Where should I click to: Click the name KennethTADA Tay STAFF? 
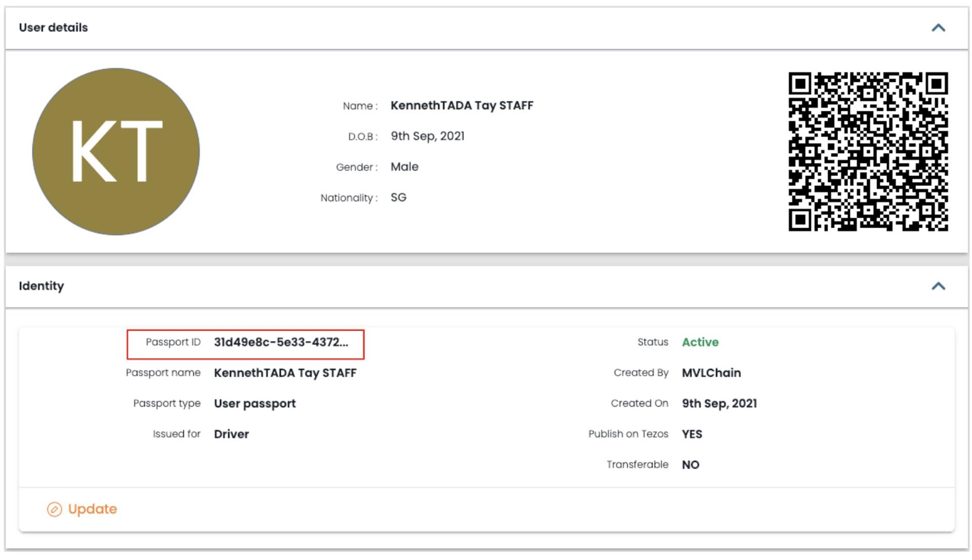[x=462, y=106]
